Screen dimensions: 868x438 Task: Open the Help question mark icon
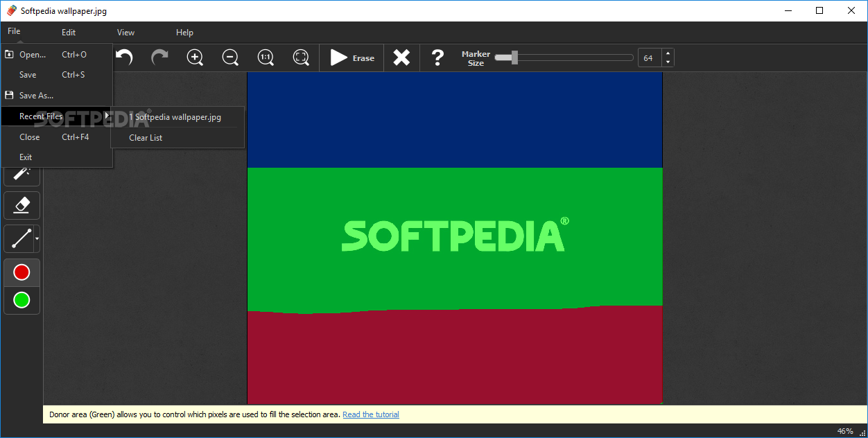click(x=437, y=58)
